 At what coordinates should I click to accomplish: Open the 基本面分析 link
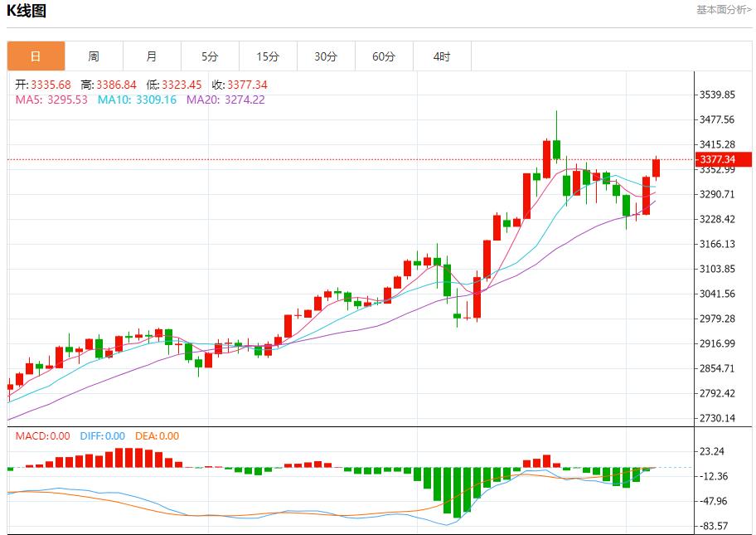(724, 10)
